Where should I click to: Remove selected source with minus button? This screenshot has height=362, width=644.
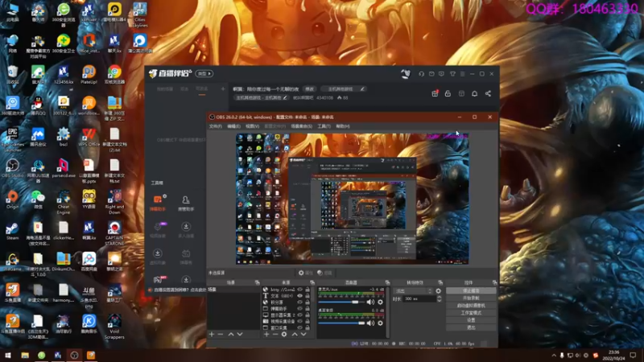(275, 335)
